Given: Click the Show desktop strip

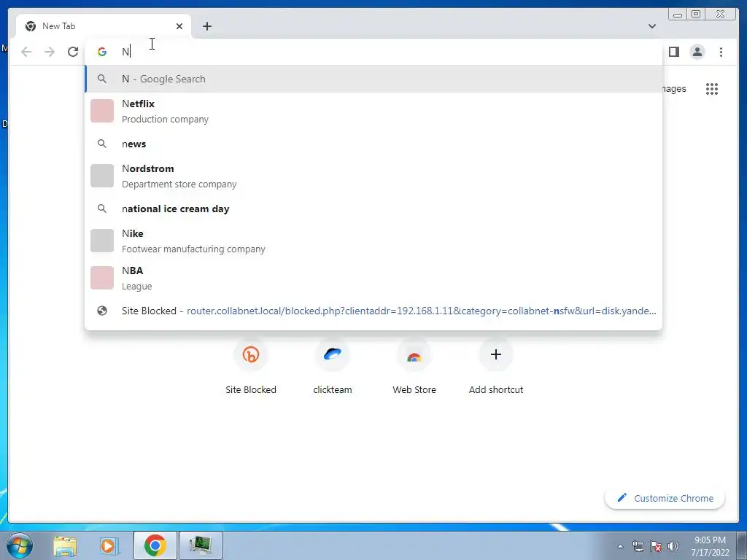Looking at the screenshot, I should point(742,545).
